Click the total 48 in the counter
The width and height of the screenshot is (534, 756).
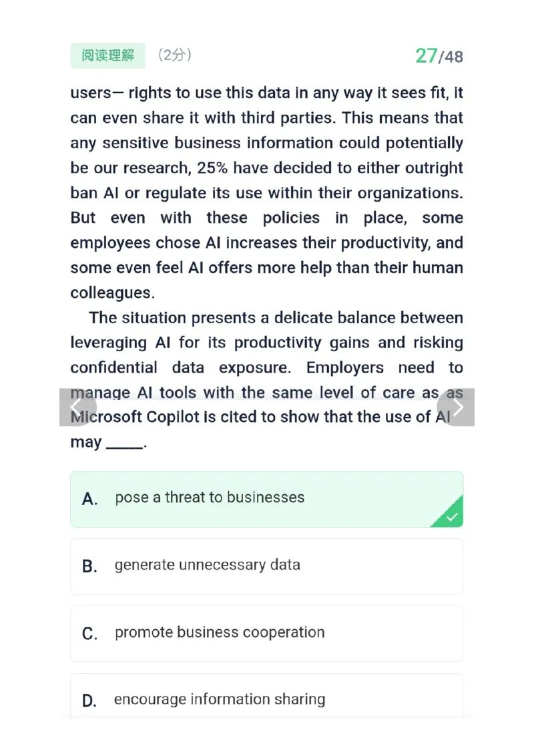453,57
